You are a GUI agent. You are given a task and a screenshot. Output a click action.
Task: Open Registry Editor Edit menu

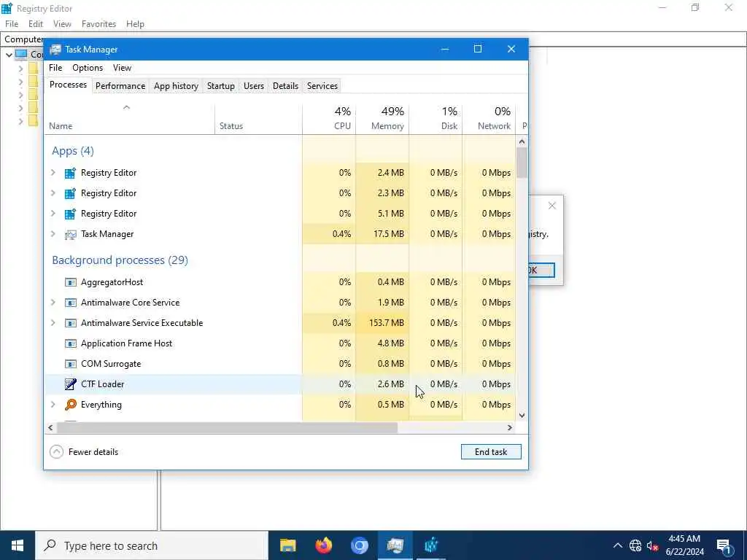click(36, 24)
